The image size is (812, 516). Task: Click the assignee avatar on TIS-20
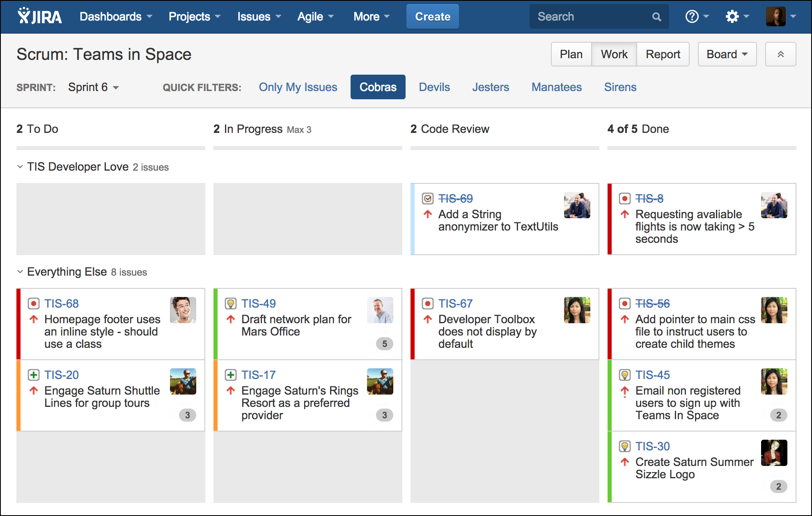point(183,381)
